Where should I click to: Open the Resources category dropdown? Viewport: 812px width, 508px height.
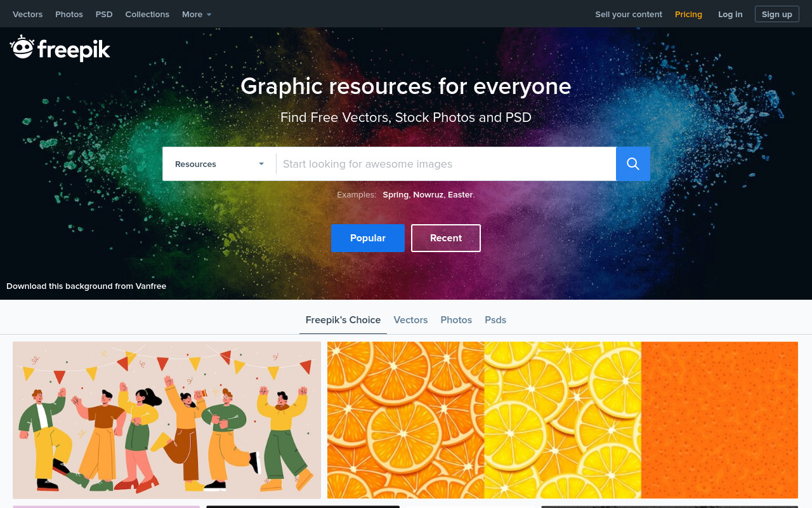coord(219,164)
